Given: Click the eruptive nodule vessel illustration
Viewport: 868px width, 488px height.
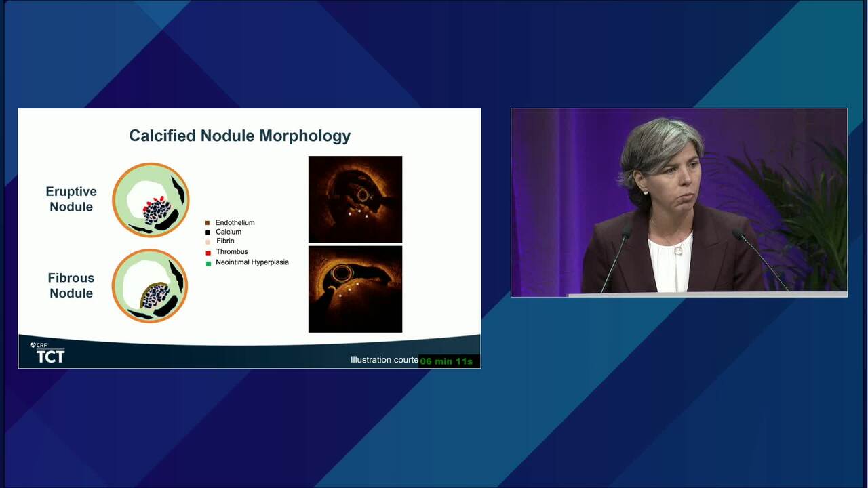Looking at the screenshot, I should [x=151, y=200].
